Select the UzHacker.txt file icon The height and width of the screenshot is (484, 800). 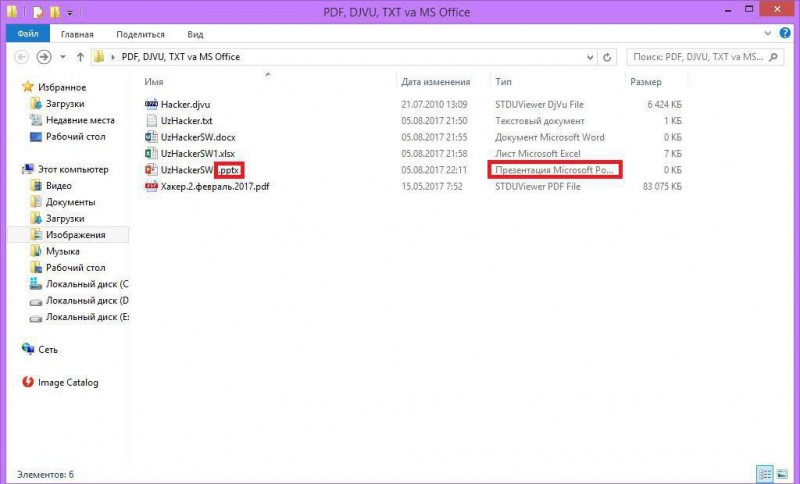[x=152, y=120]
